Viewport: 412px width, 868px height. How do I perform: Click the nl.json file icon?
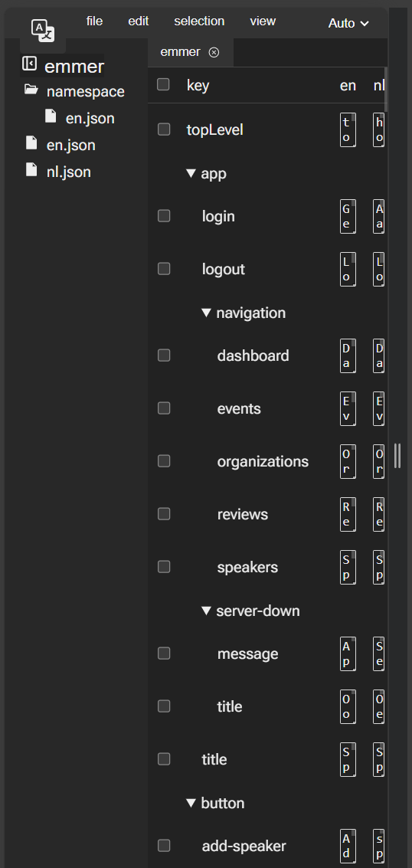(31, 169)
